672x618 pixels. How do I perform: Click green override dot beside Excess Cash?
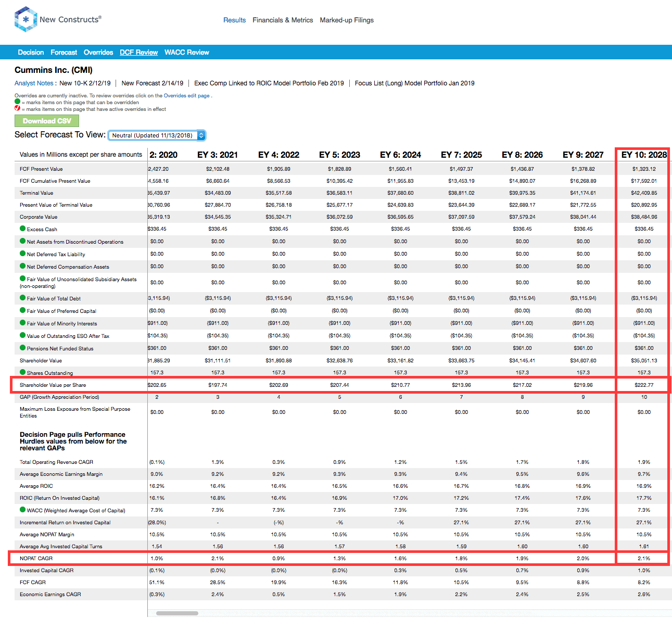click(22, 229)
